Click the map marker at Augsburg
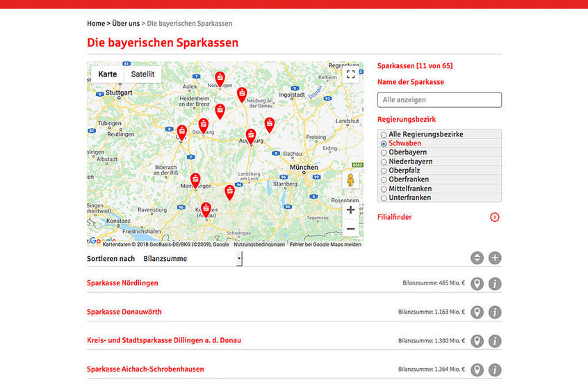The image size is (588, 391). click(251, 136)
